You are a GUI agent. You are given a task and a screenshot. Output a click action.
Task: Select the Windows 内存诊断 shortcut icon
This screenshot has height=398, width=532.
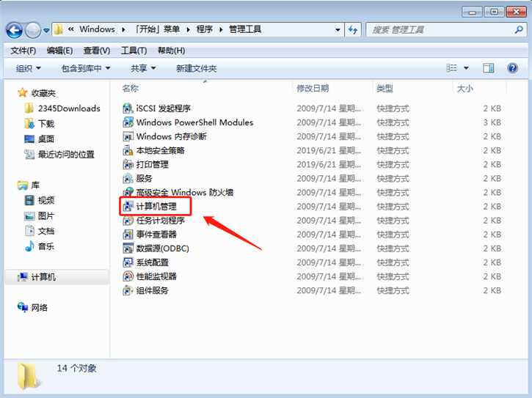click(x=128, y=136)
